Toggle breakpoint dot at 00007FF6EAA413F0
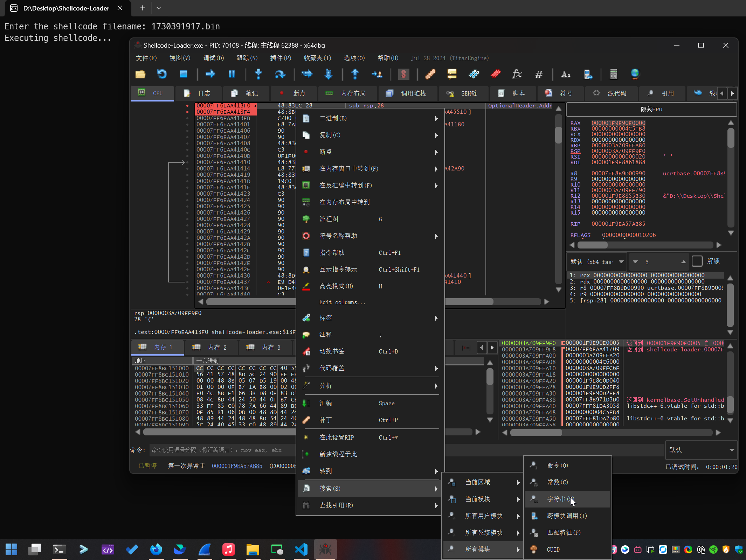The image size is (746, 560). pos(187,105)
